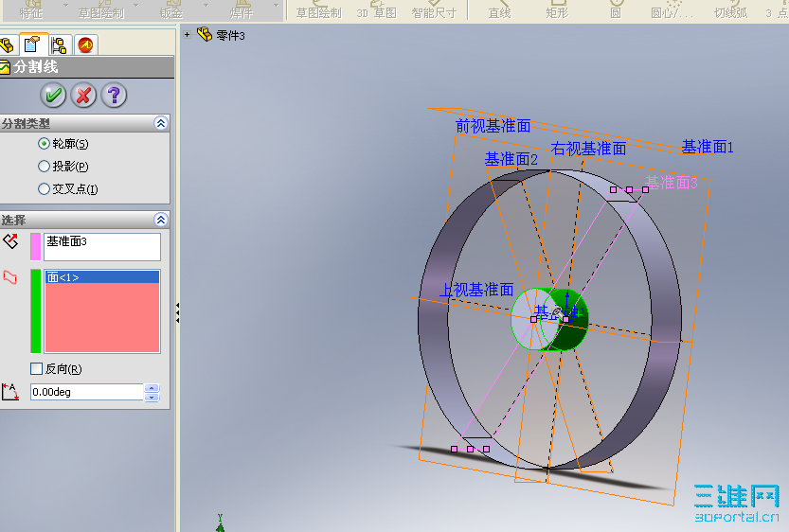The width and height of the screenshot is (789, 532).
Task: Collapse the 分割类型 section
Action: point(160,123)
